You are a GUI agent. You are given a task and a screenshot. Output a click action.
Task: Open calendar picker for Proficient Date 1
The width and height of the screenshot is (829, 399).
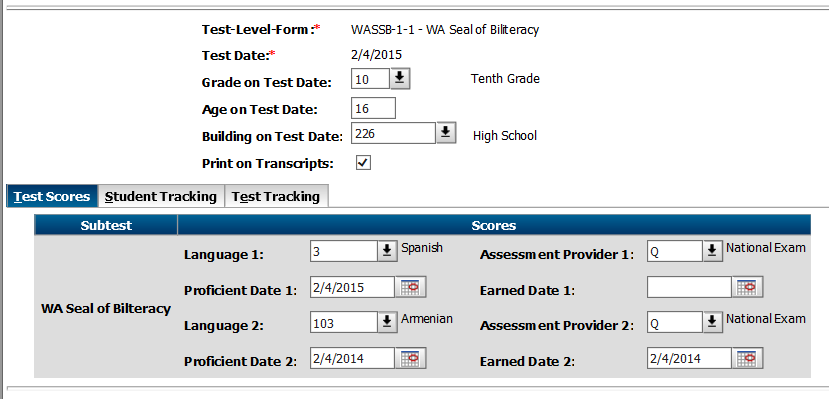click(410, 287)
